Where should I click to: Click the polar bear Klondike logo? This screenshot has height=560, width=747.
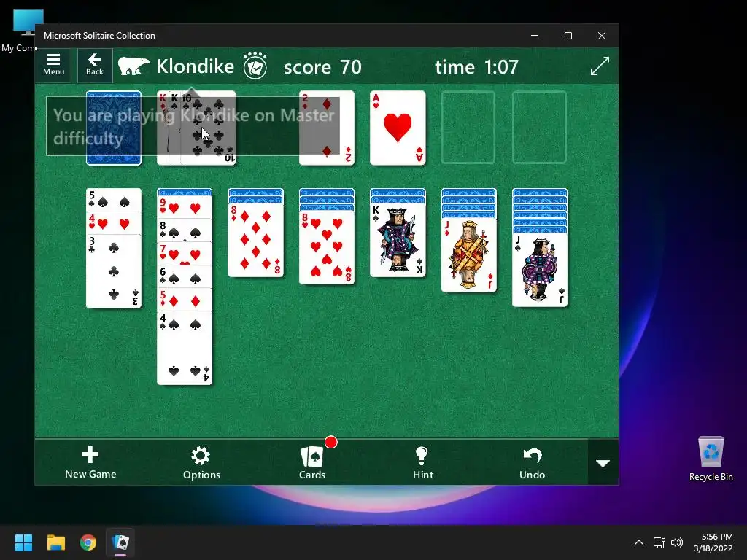pos(134,66)
